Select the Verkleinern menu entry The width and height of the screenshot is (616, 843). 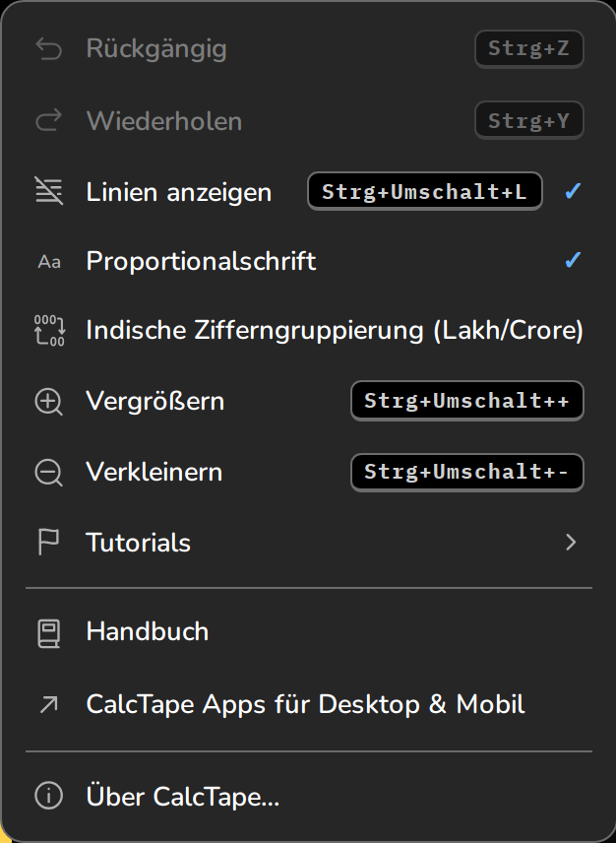tap(308, 472)
